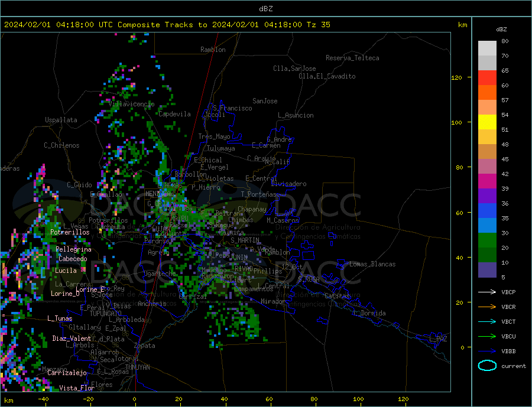Click the orange VBCR arrow legend icon
This screenshot has height=407, width=532.
click(x=487, y=307)
